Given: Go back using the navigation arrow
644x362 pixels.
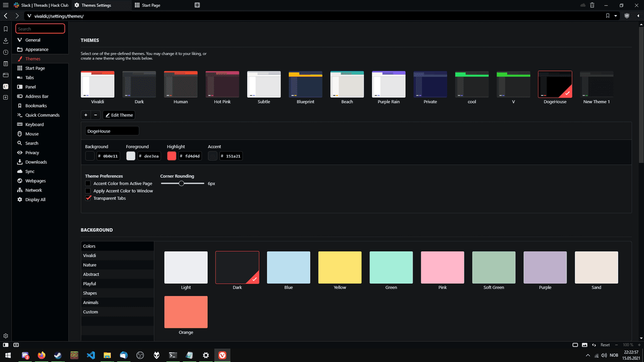Looking at the screenshot, I should (x=6, y=16).
